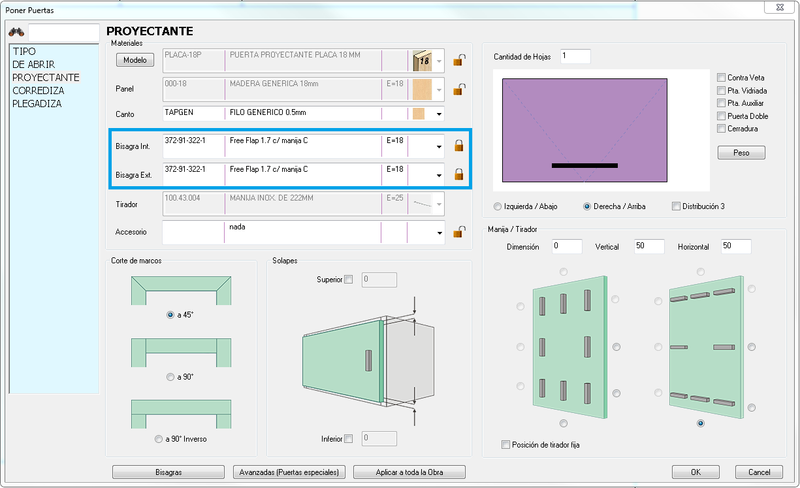
Task: Check the Inferior overlap checkbox
Action: (348, 438)
